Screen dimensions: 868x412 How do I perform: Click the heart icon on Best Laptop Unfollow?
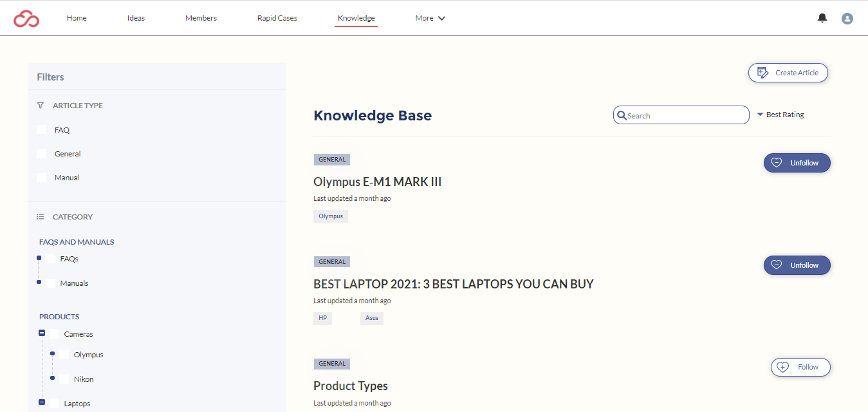777,265
